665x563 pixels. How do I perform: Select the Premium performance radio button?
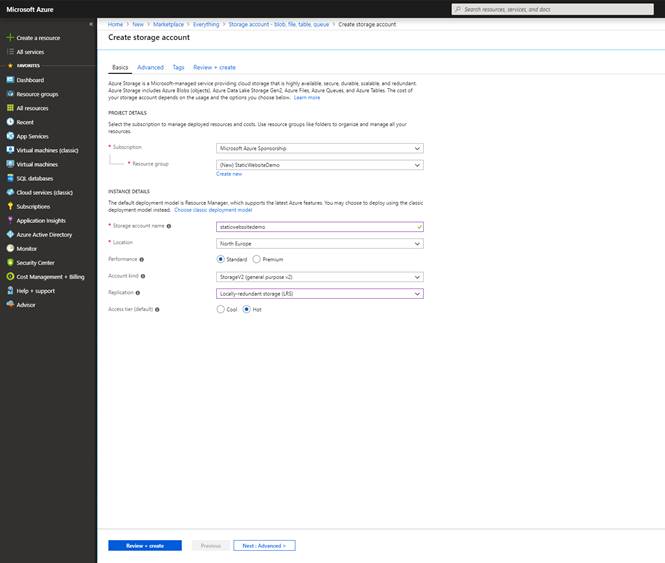257,259
